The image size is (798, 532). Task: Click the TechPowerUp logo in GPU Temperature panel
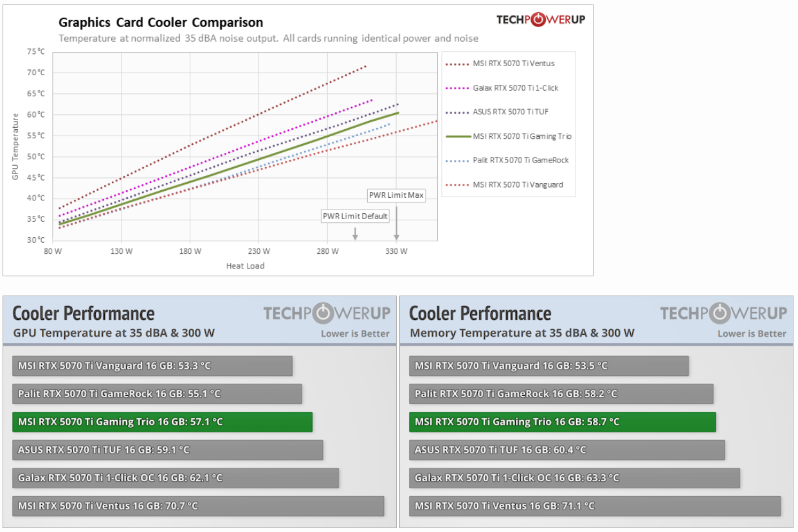pyautogui.click(x=327, y=313)
